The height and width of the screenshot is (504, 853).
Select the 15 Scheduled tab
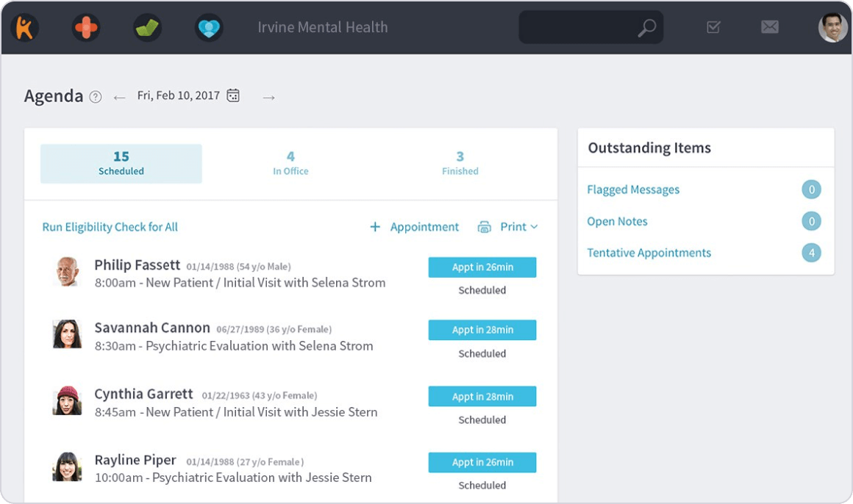[121, 163]
